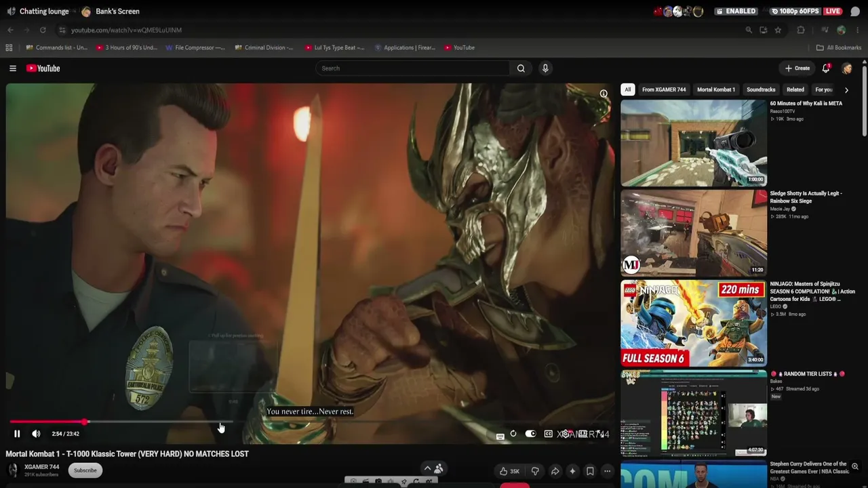Image resolution: width=868 pixels, height=488 pixels.
Task: Open browser apps grid in bookmarks bar
Action: (x=9, y=47)
